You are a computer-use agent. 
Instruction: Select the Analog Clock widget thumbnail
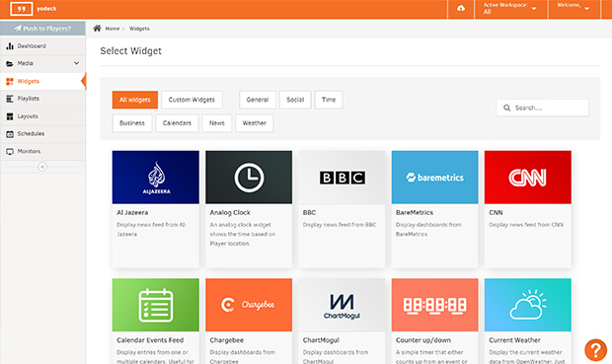(249, 178)
